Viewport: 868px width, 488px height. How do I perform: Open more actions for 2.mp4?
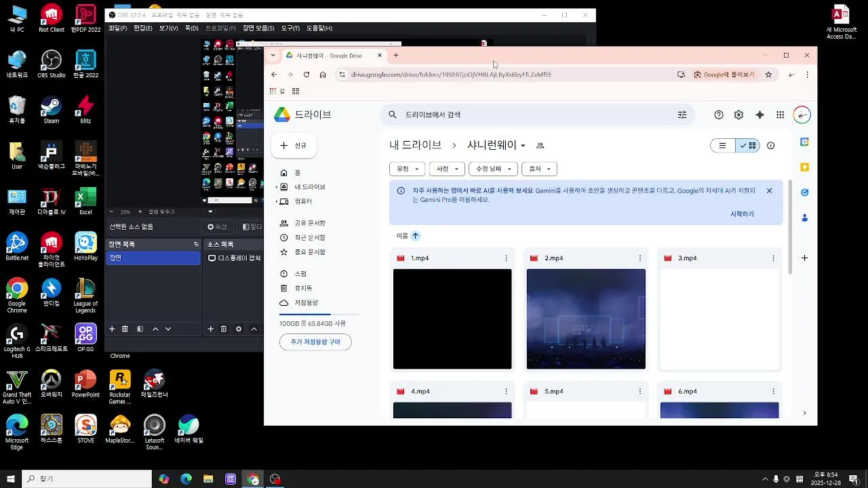(639, 258)
